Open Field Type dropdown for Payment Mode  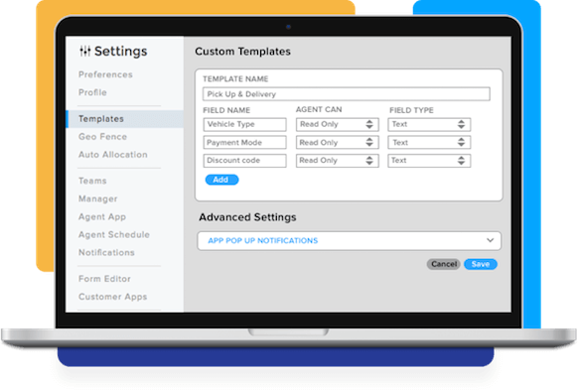[x=429, y=143]
